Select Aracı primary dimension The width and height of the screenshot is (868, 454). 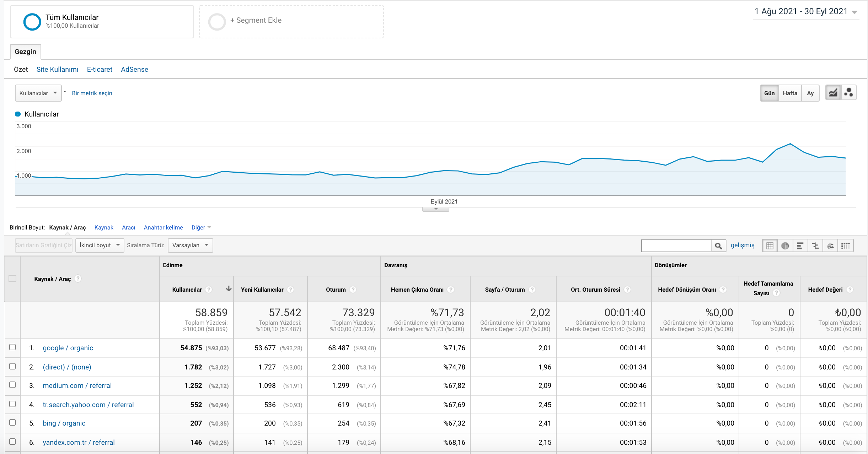(x=128, y=228)
